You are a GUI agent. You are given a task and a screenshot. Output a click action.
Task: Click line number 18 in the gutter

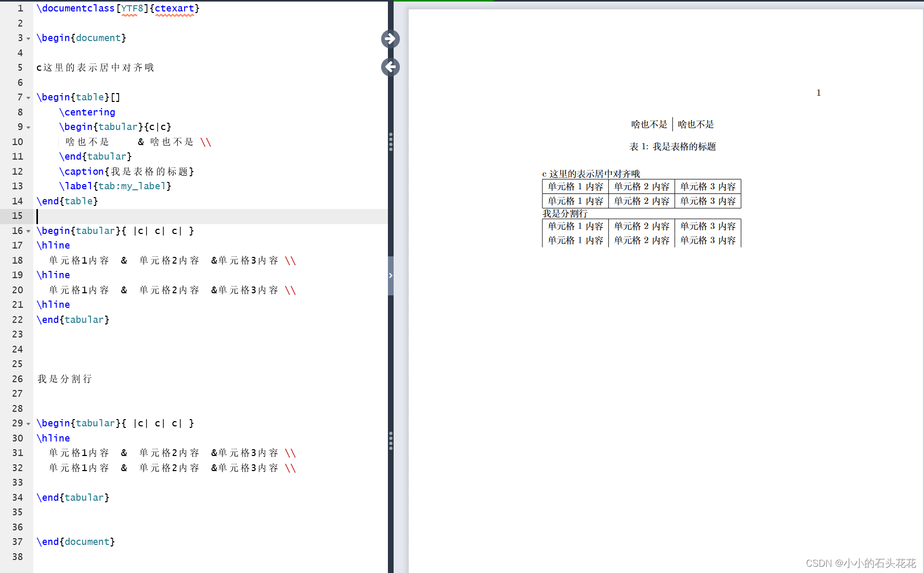point(17,261)
